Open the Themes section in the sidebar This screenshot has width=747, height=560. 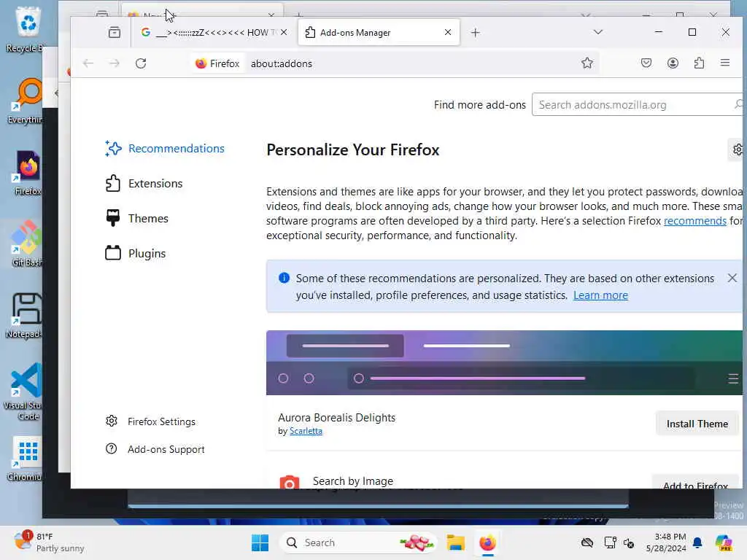click(136, 219)
